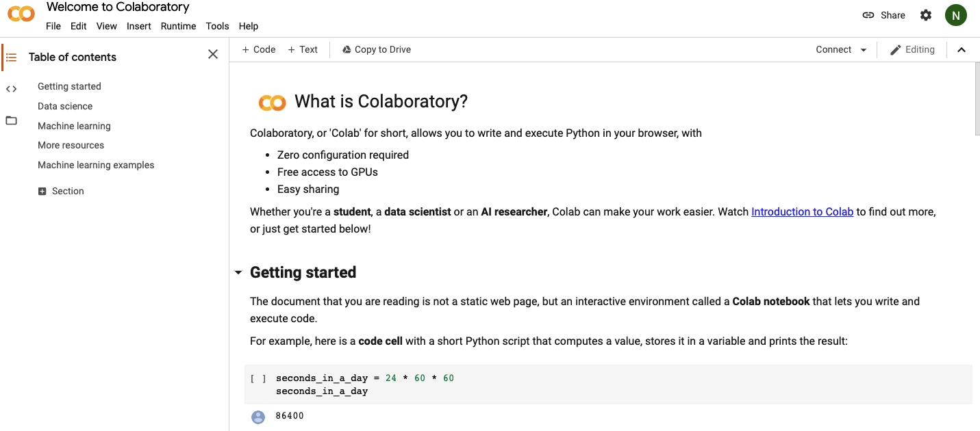
Task: Click the What is Colaboratory? heading
Action: [381, 102]
